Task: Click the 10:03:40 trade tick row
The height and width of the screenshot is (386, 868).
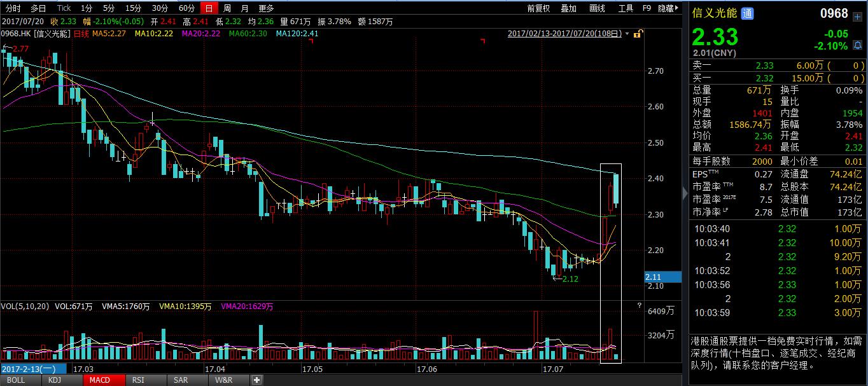Action: coord(778,229)
